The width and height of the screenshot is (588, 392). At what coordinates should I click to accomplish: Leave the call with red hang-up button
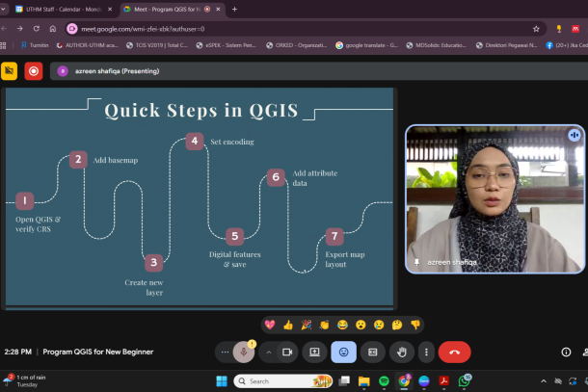click(454, 353)
